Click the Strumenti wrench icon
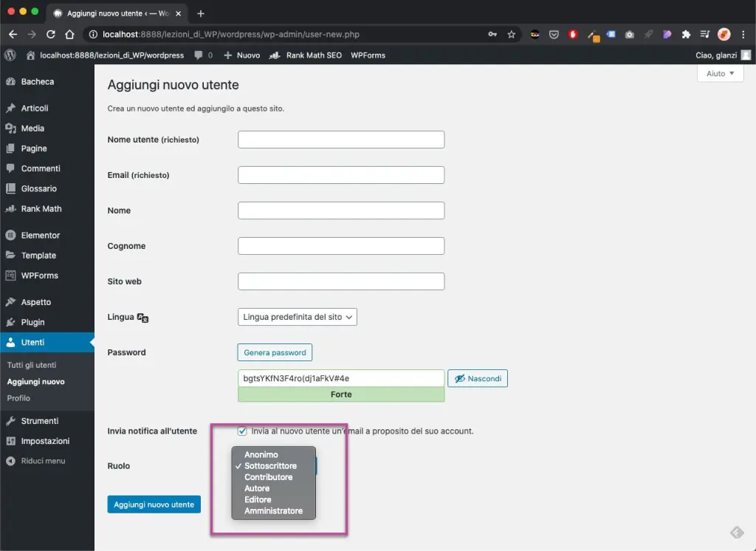This screenshot has height=551, width=756. (x=10, y=421)
